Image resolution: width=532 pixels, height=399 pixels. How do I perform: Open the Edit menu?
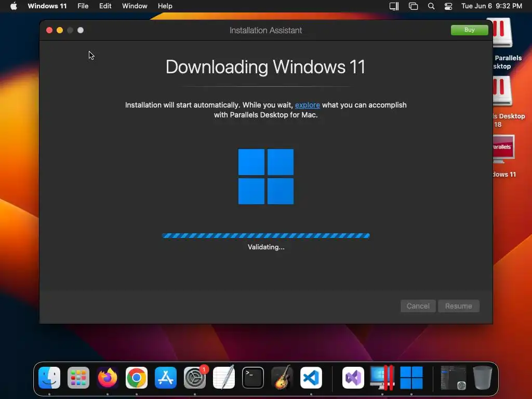pos(105,6)
